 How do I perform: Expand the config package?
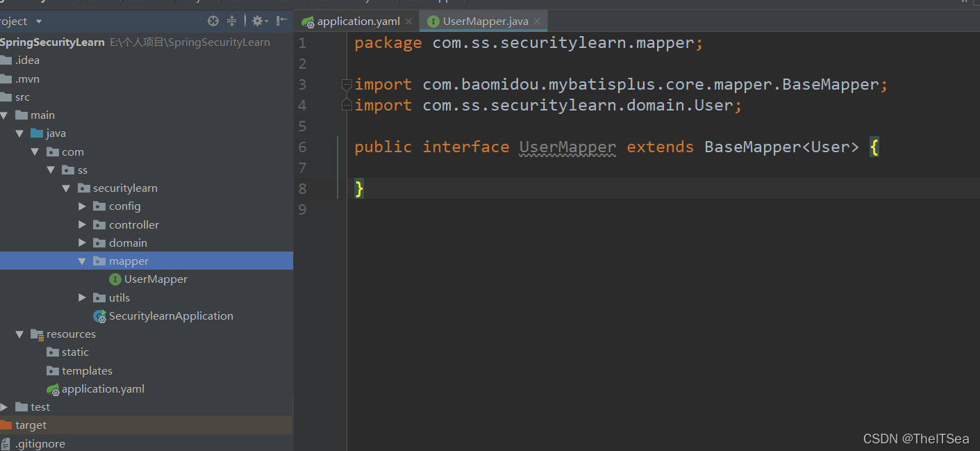click(82, 206)
